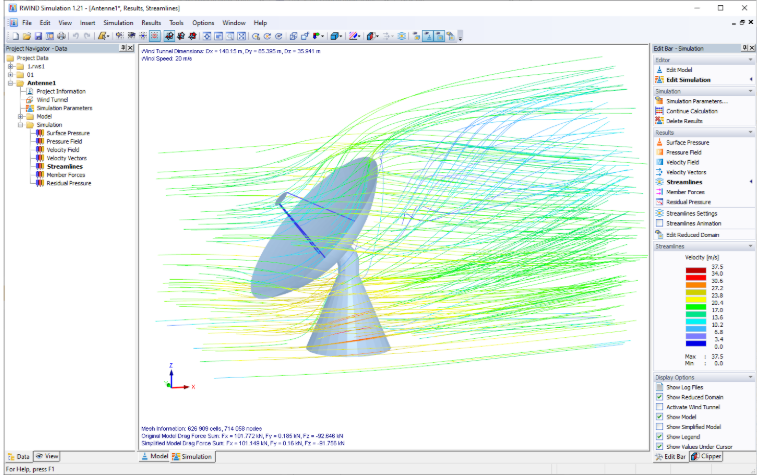Click the Delete Results icon

point(659,121)
